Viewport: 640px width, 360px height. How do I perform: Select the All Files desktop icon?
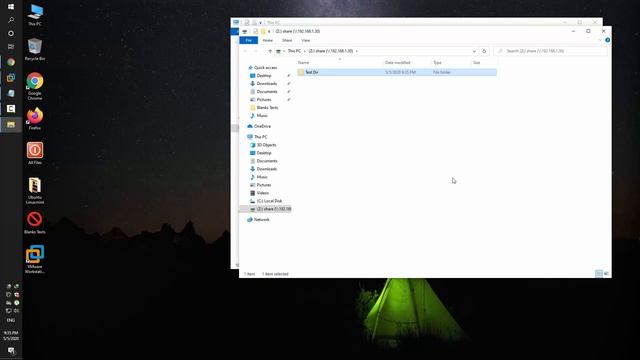click(x=35, y=153)
